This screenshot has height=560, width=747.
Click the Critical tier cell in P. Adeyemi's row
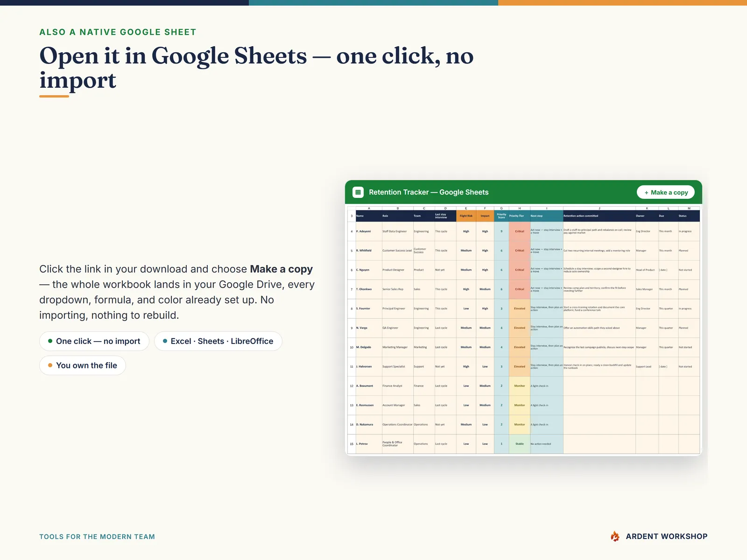[x=519, y=231]
